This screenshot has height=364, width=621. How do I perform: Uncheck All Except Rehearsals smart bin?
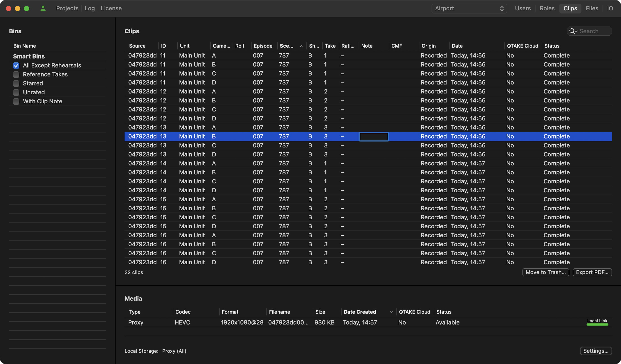(x=16, y=66)
